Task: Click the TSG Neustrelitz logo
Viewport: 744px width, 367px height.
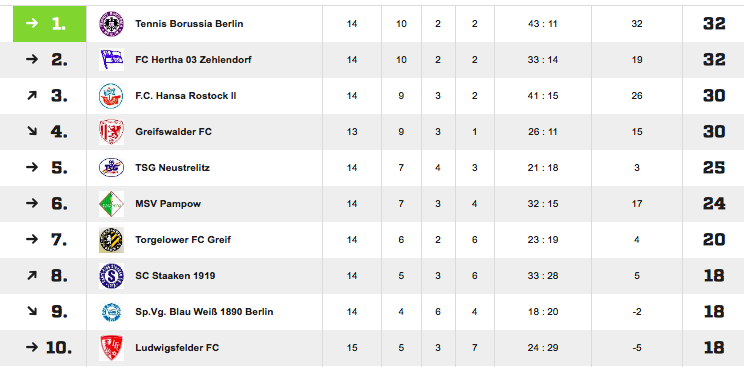Action: 111,168
